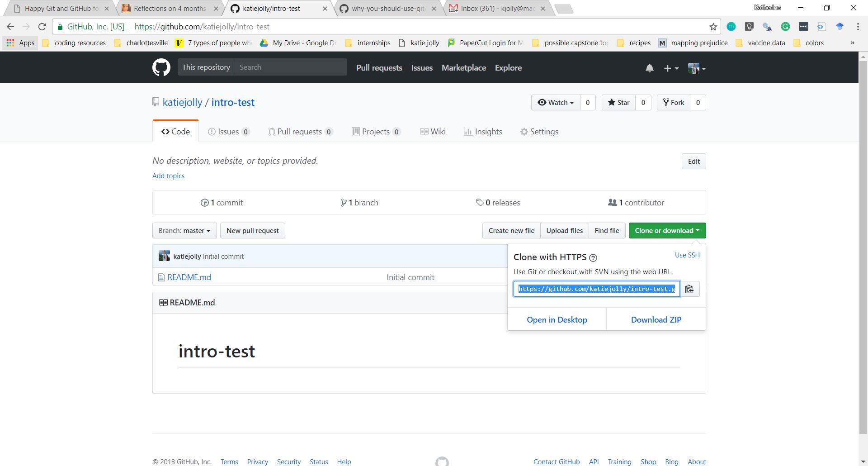Screen dimensions: 868x466
Task: Click the katiejolly owner link
Action: 182,102
